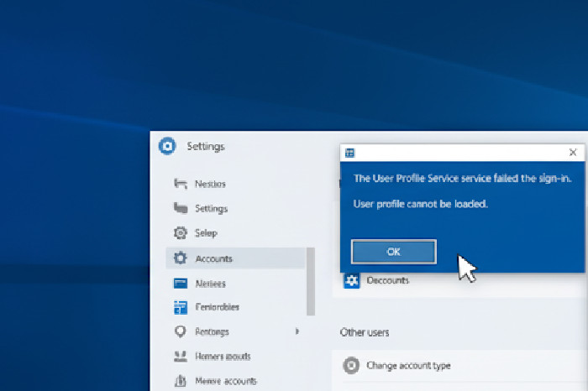The image size is (588, 391).
Task: Click the Accounts gear icon in sidebar
Action: [x=181, y=258]
